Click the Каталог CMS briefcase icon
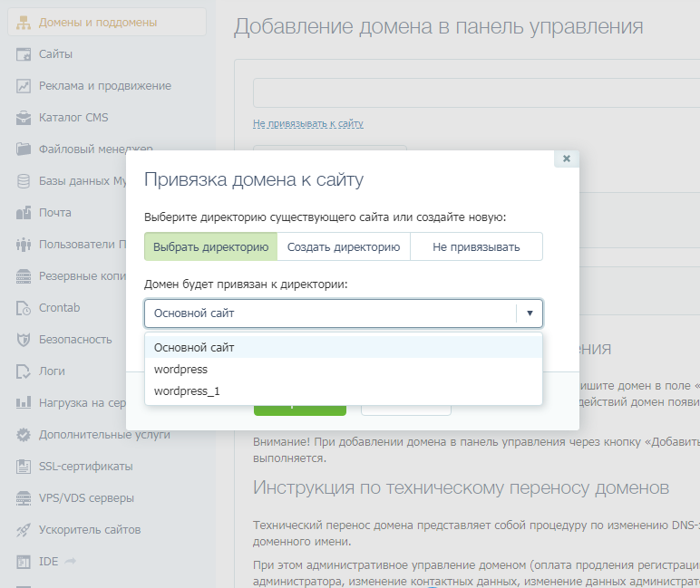The width and height of the screenshot is (700, 588). 24,118
